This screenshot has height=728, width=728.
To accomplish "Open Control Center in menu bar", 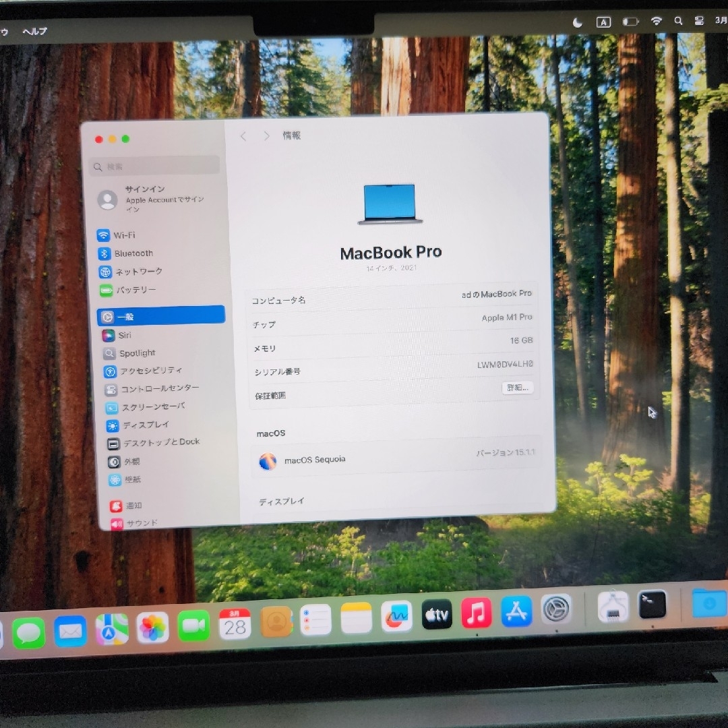I will 699,20.
